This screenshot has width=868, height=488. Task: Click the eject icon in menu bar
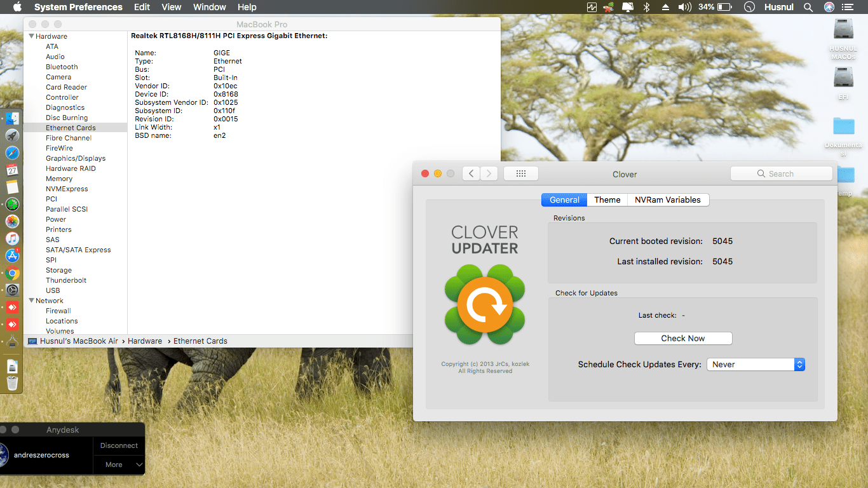tap(666, 7)
